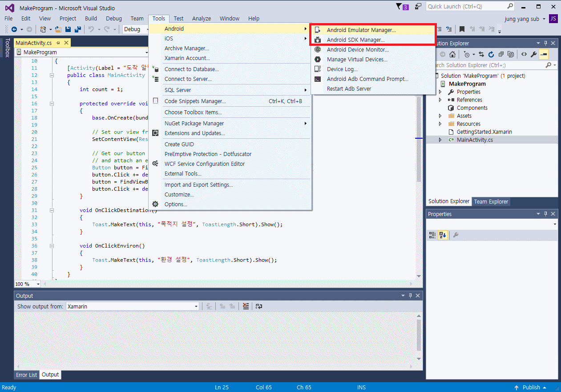Click the Solution Explorer Home icon
Viewport: 561px width, 392px height.
[452, 54]
